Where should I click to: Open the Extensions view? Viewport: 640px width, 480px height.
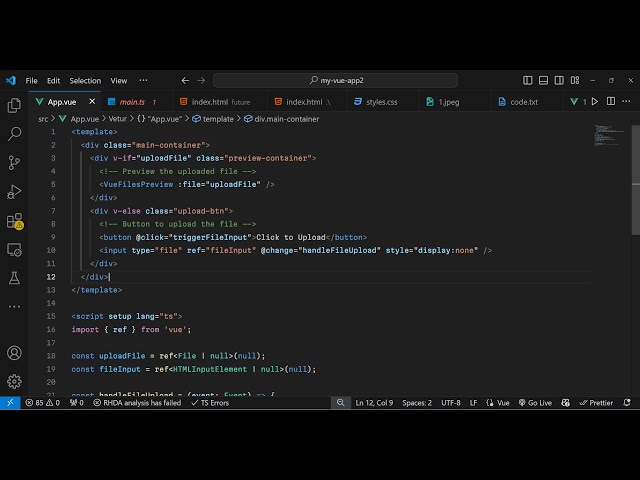tap(14, 220)
